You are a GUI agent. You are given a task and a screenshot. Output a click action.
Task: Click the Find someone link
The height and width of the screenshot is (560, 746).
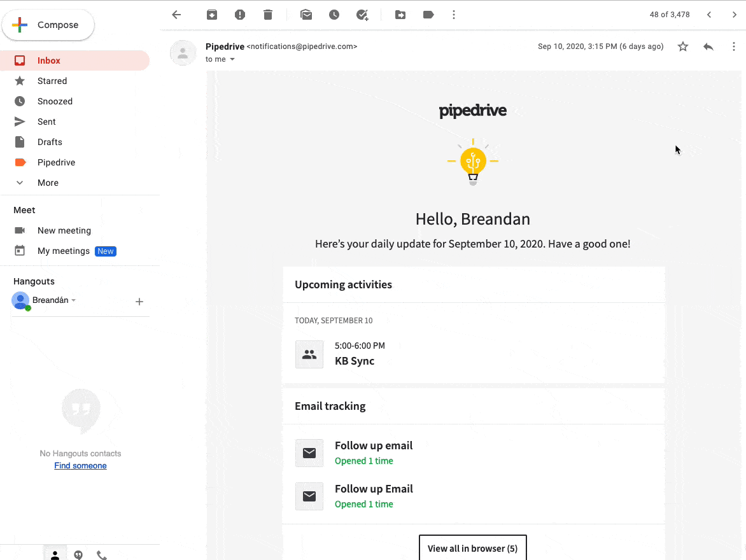point(80,466)
